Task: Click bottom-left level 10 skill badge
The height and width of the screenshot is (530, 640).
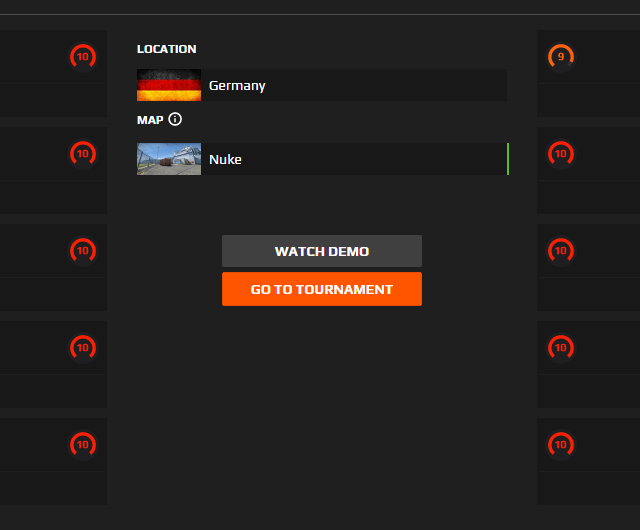Action: click(83, 444)
